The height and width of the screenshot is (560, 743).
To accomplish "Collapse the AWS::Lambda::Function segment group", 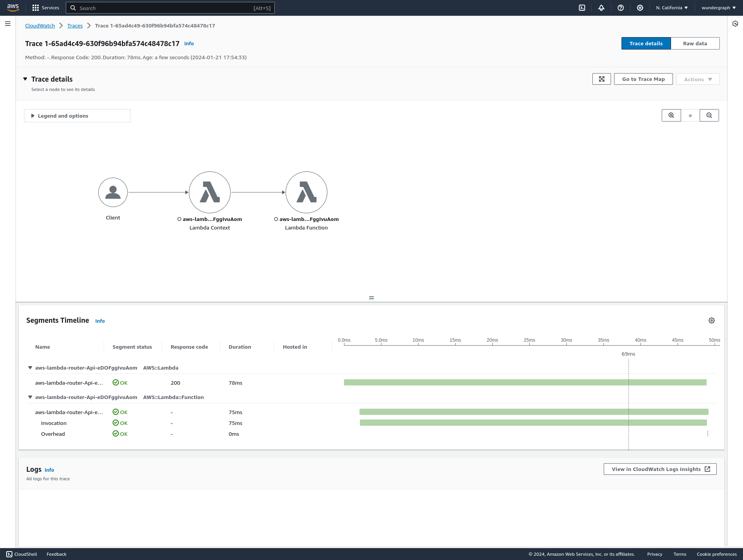I will pos(30,397).
